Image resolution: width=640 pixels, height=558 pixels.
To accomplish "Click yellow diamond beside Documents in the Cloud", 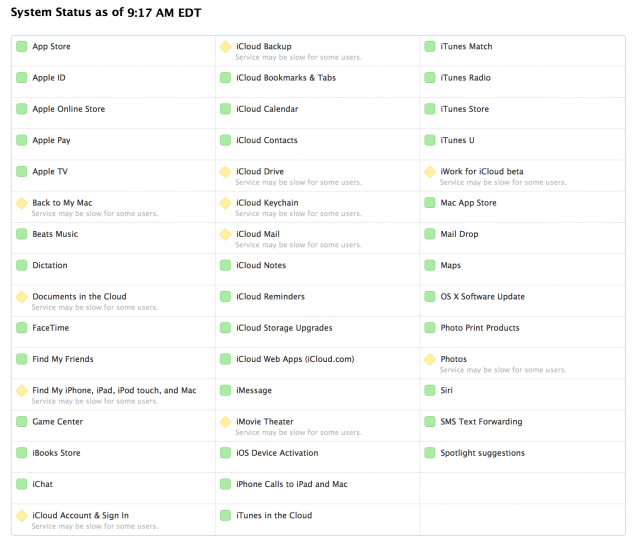I will pyautogui.click(x=22, y=297).
